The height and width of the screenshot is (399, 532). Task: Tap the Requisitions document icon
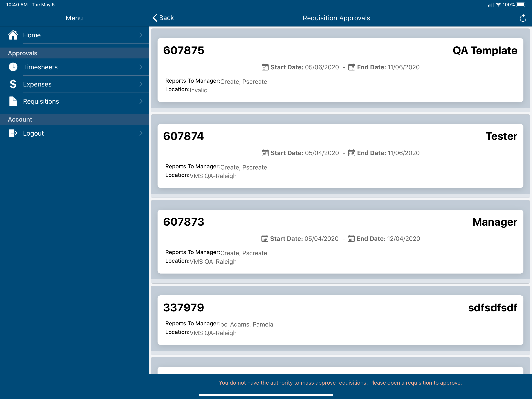point(13,101)
